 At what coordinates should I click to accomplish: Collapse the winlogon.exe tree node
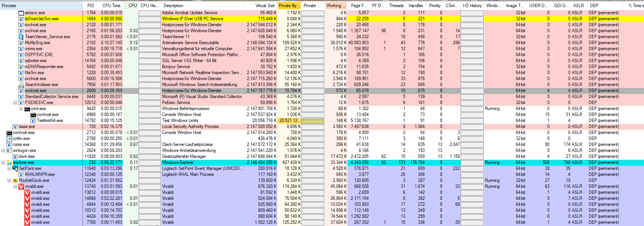point(3,150)
